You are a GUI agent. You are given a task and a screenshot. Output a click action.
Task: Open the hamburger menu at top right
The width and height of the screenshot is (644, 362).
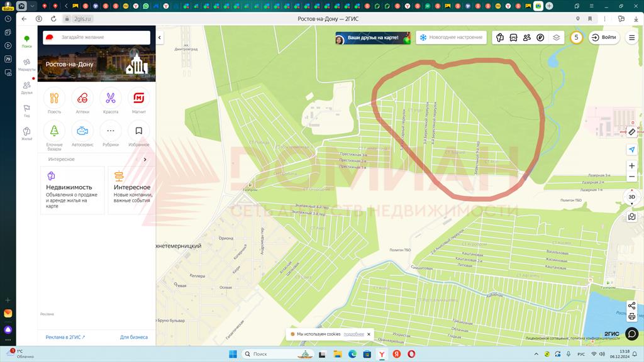632,38
